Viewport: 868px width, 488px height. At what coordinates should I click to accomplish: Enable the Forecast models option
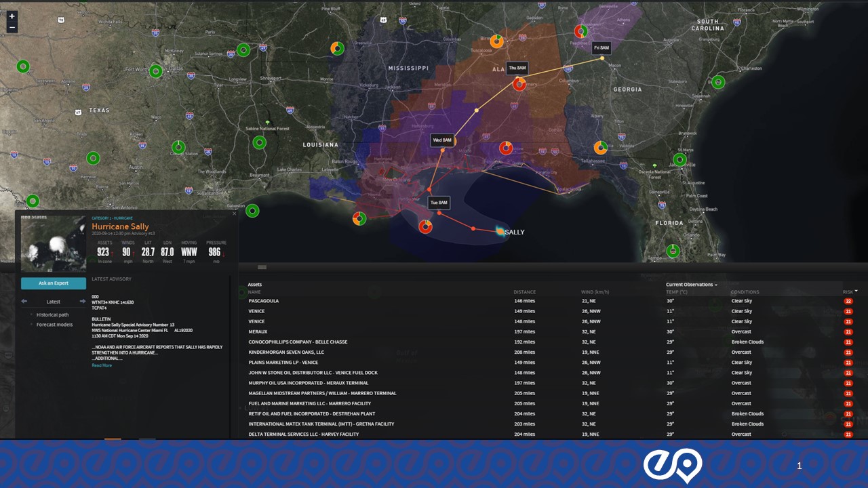[x=54, y=325]
